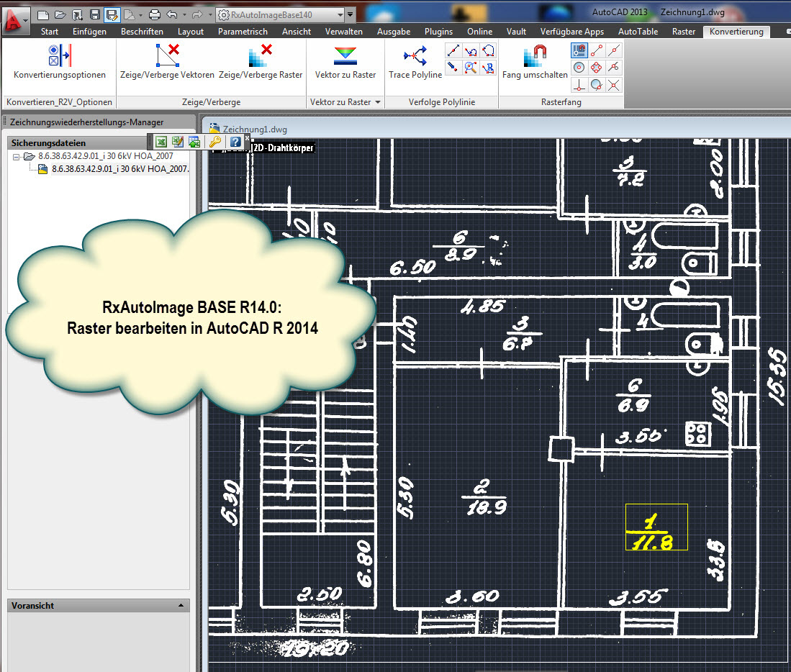Open help from the floating toolbar question mark

coord(235,142)
